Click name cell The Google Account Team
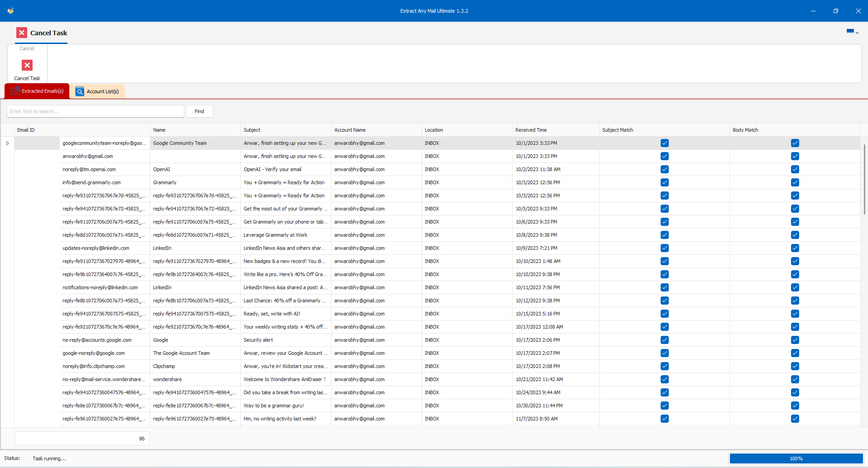 coord(182,353)
